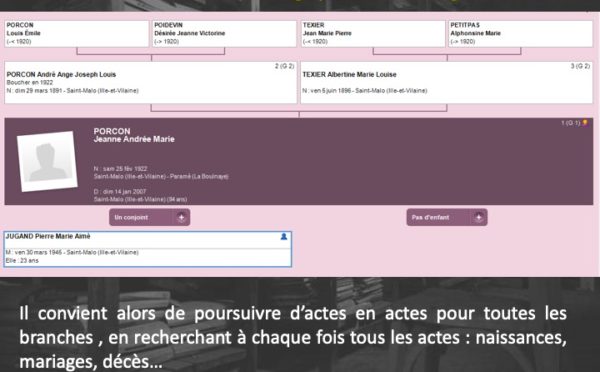Select PORCON Louis Émile ancestor box
The image size is (600, 372).
tap(77, 34)
